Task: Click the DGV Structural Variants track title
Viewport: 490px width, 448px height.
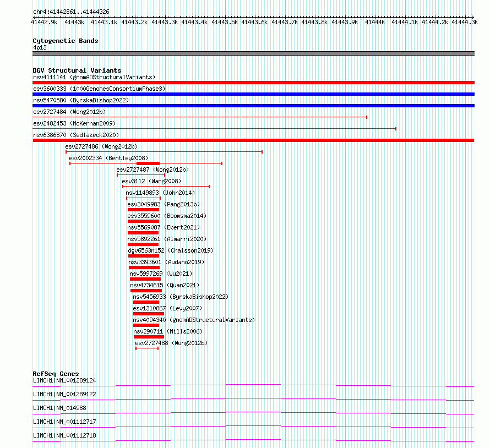Action: (77, 70)
